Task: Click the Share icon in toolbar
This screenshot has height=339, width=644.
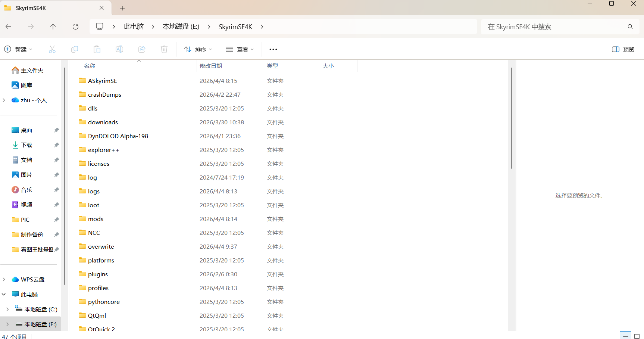Action: click(142, 49)
